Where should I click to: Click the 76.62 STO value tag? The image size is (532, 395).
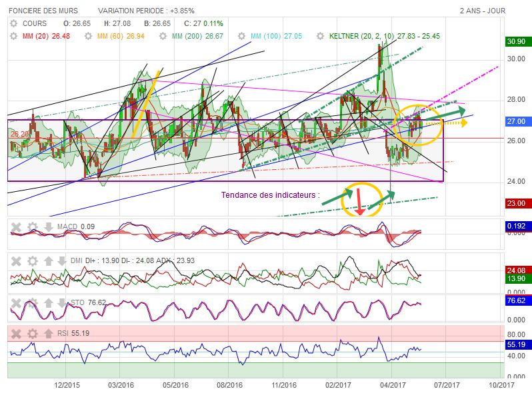point(518,300)
